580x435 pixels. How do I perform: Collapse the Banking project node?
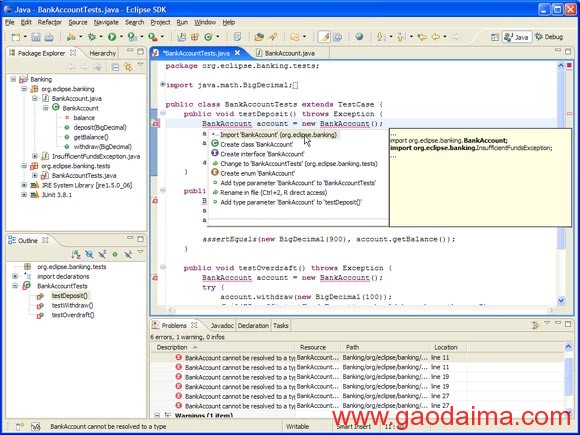coord(14,79)
